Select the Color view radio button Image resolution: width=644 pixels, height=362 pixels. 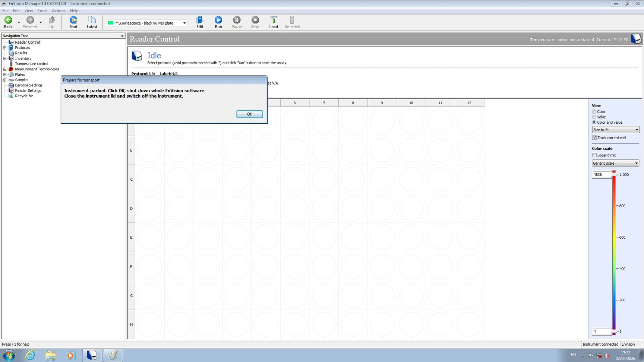(594, 112)
